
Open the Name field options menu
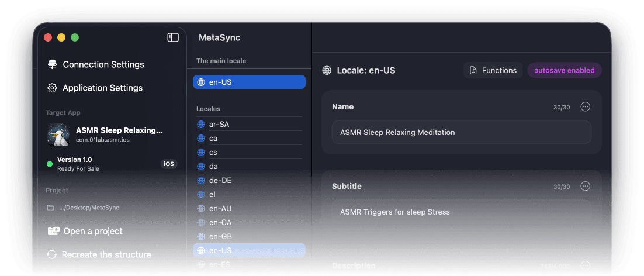point(585,107)
